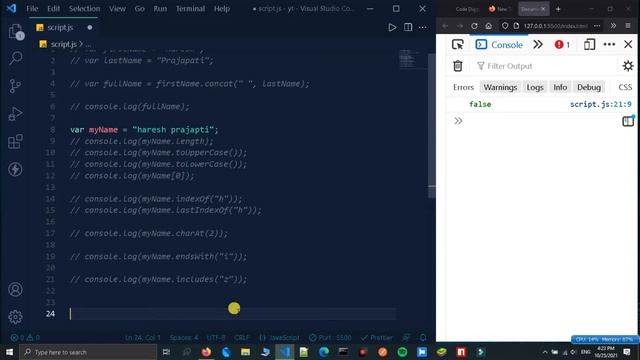Open a new Firefox tab
Screen dimensions: 640x360
coord(558,9)
